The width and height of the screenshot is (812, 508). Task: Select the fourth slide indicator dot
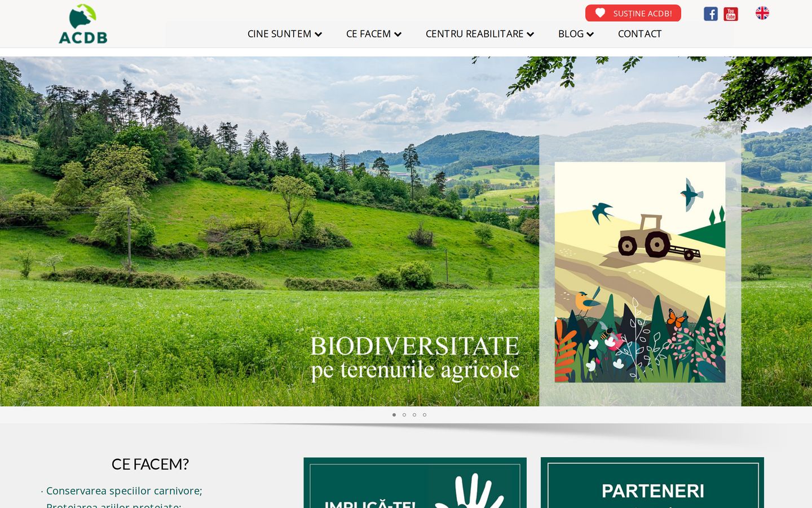425,415
